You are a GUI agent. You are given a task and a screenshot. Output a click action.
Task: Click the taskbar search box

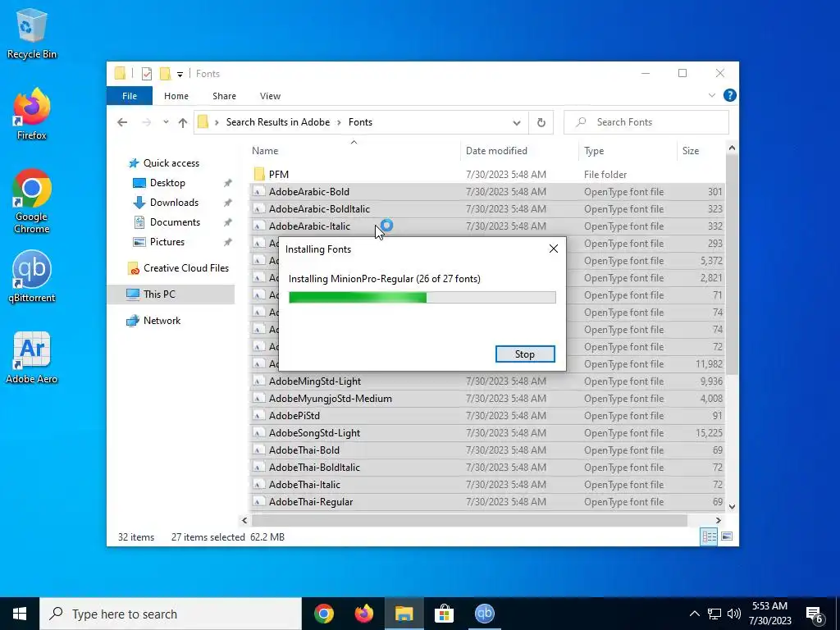[x=171, y=614]
